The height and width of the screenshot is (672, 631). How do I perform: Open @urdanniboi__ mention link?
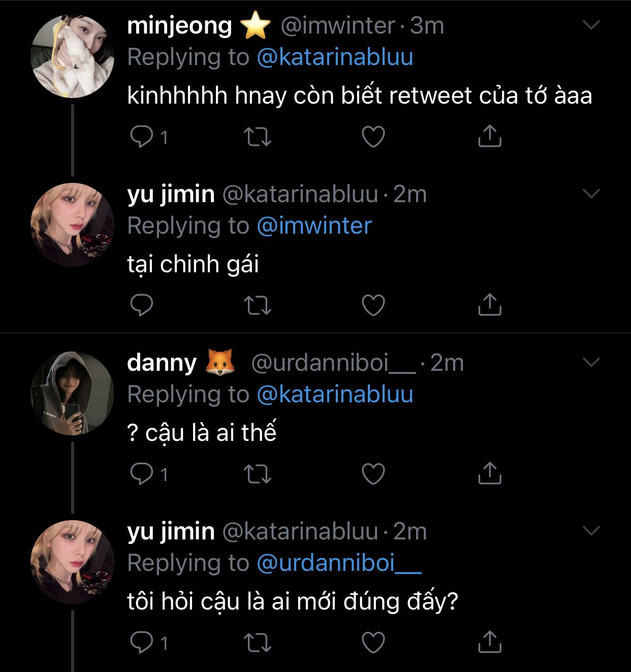[339, 563]
